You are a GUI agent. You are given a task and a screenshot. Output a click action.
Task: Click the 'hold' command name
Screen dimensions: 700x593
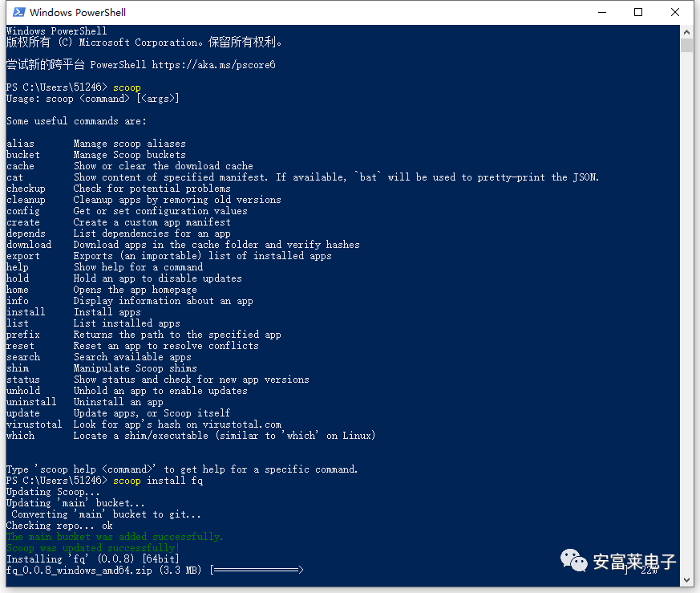[18, 278]
